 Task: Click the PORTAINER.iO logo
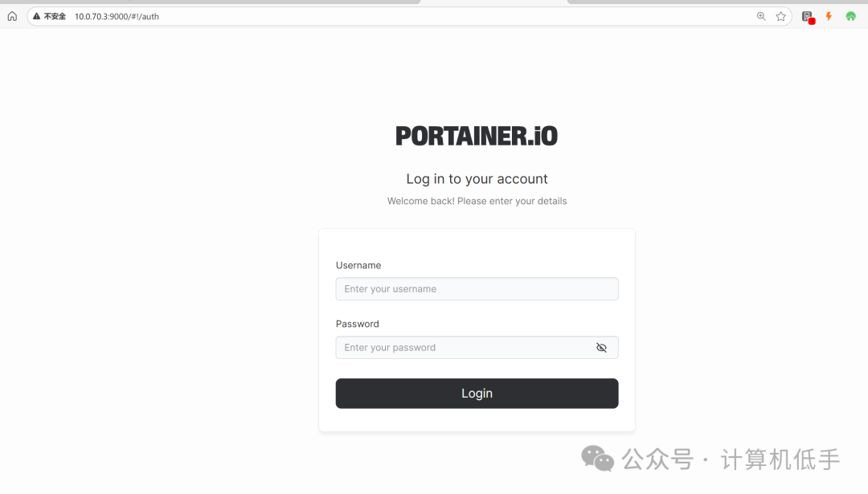[x=477, y=136]
